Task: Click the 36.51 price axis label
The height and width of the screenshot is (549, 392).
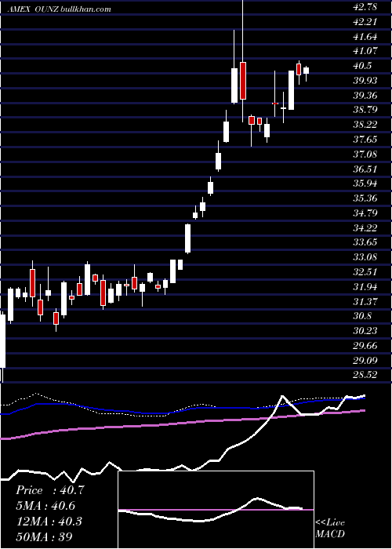Action: click(365, 169)
